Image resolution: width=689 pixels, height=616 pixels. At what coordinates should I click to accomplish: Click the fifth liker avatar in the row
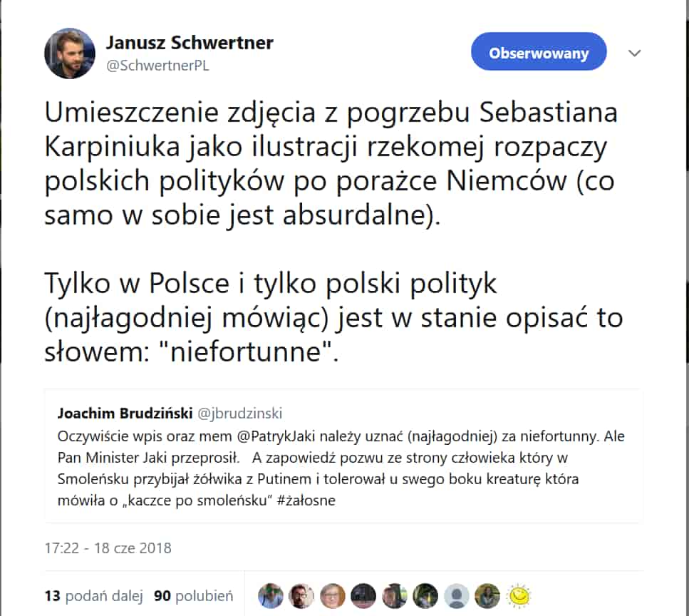pyautogui.click(x=395, y=596)
